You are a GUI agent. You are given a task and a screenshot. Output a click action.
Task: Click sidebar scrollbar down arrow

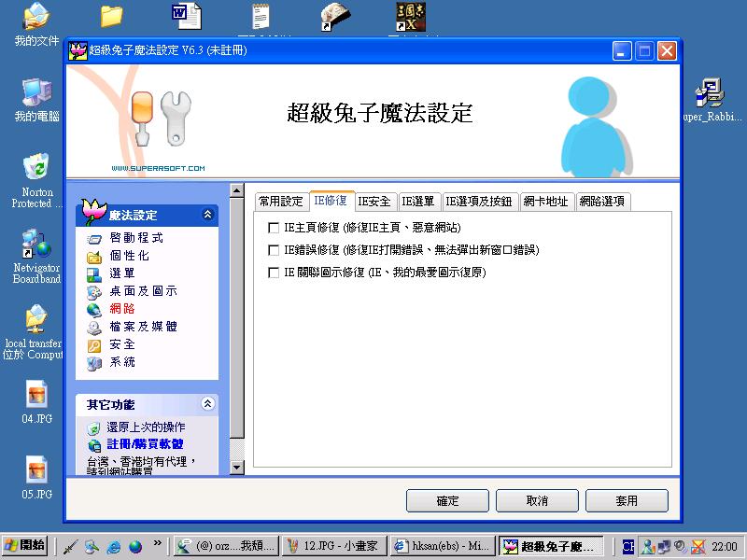point(237,468)
